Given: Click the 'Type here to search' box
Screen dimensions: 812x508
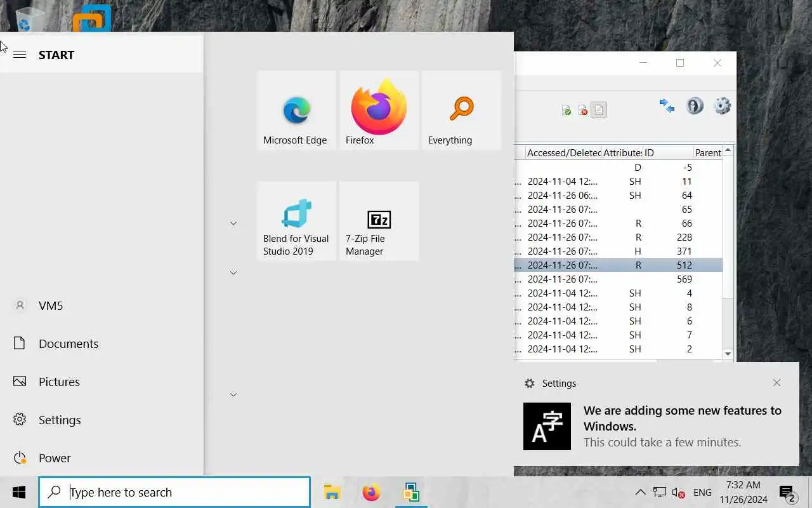Looking at the screenshot, I should click(174, 492).
